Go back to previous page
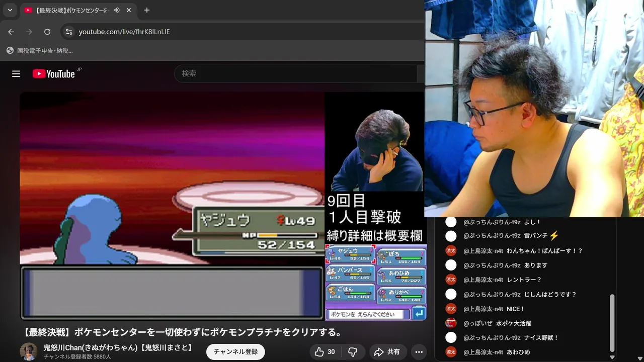This screenshot has width=644, height=362. 12,32
